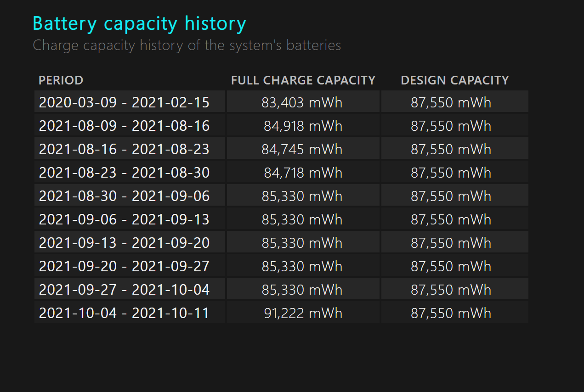This screenshot has width=584, height=392.
Task: Click the subtitle about charge capacity history
Action: click(187, 45)
